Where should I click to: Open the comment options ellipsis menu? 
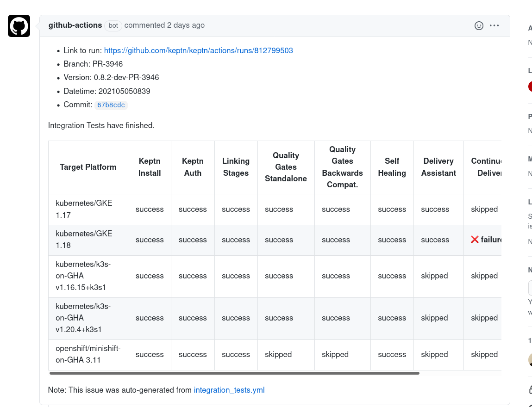coord(494,25)
